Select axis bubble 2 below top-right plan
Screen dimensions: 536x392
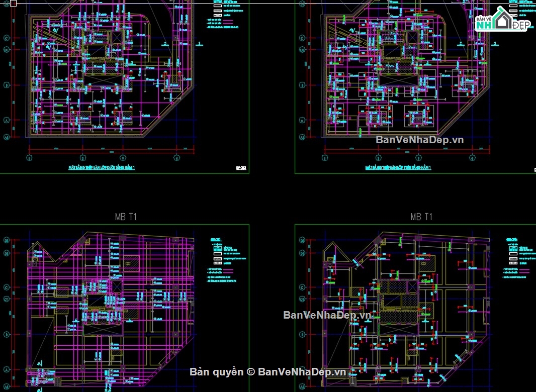click(x=378, y=158)
